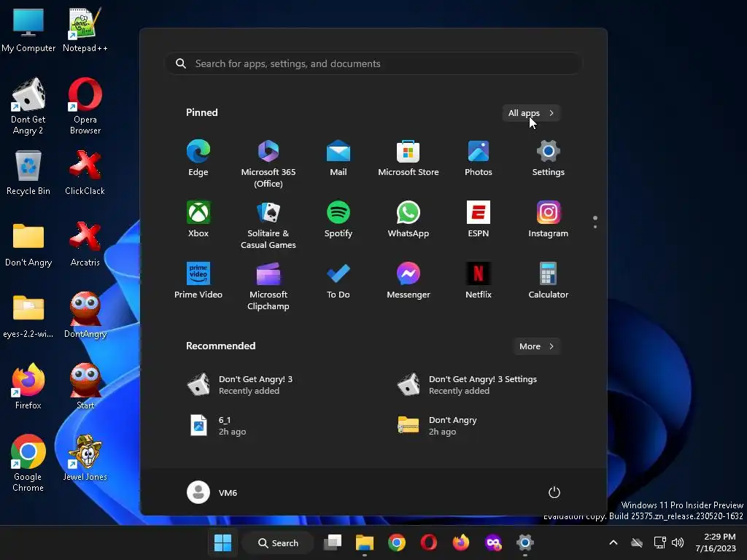Image resolution: width=747 pixels, height=560 pixels.
Task: Select Arcatris desktop icon
Action: pos(85,244)
